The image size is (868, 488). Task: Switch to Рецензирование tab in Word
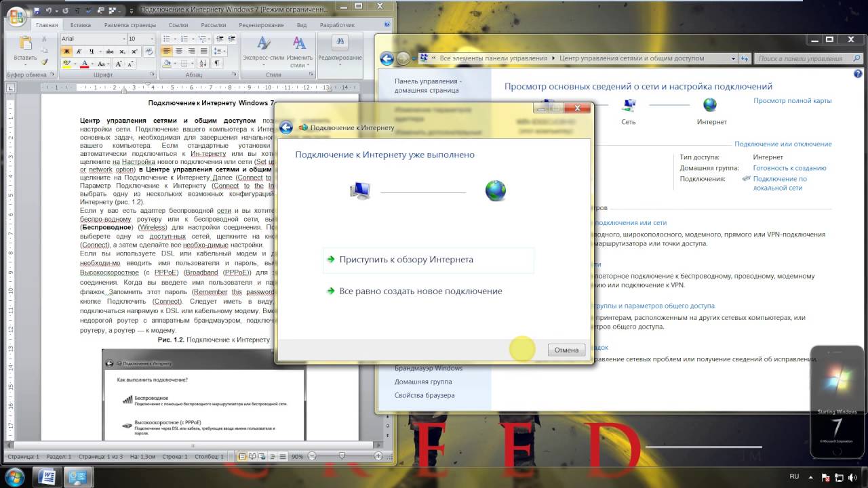point(261,25)
